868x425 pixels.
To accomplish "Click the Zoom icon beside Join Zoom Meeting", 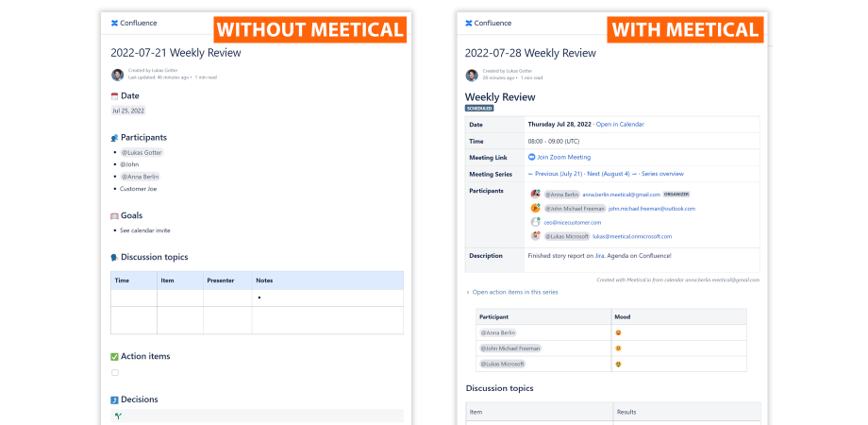I will coord(531,158).
